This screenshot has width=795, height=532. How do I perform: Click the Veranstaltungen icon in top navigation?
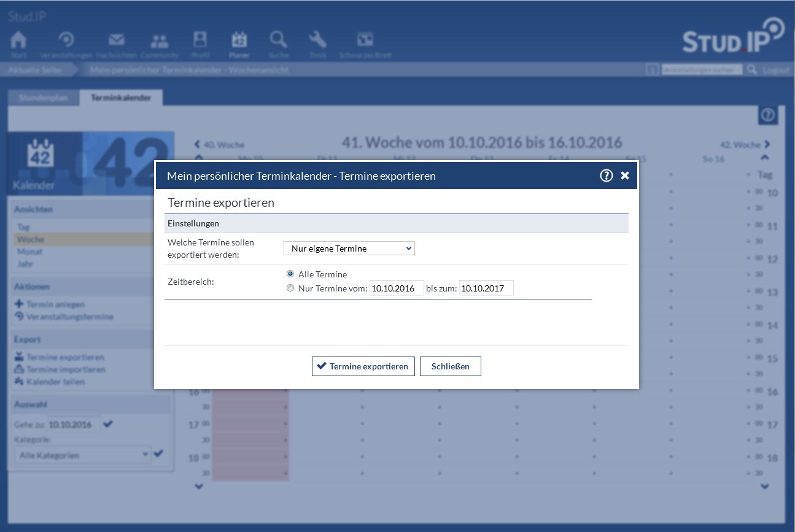tap(66, 40)
